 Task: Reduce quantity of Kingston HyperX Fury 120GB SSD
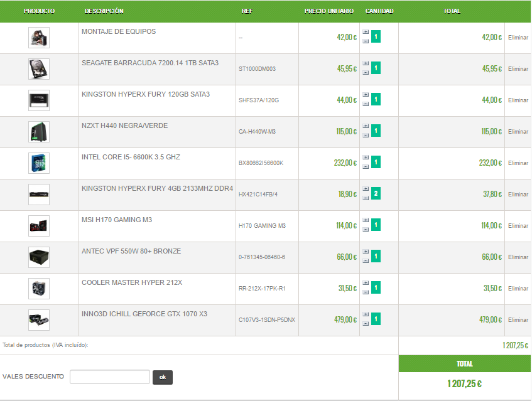click(x=366, y=104)
